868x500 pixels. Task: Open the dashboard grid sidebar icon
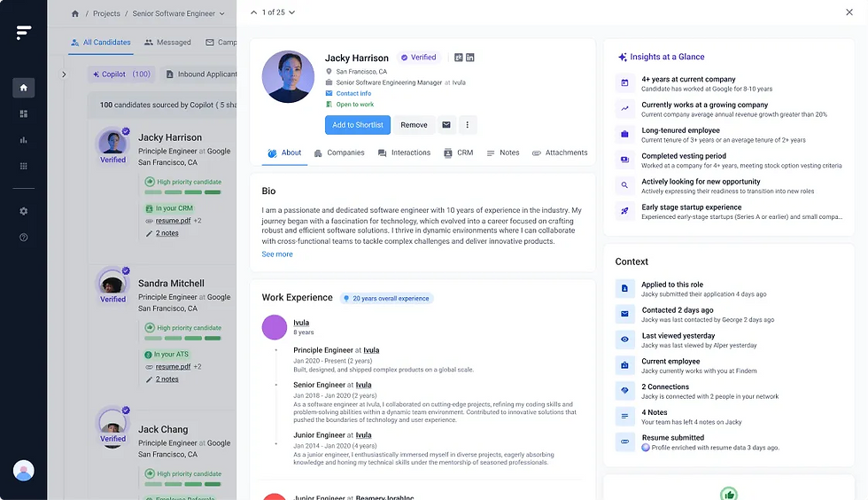pos(23,113)
